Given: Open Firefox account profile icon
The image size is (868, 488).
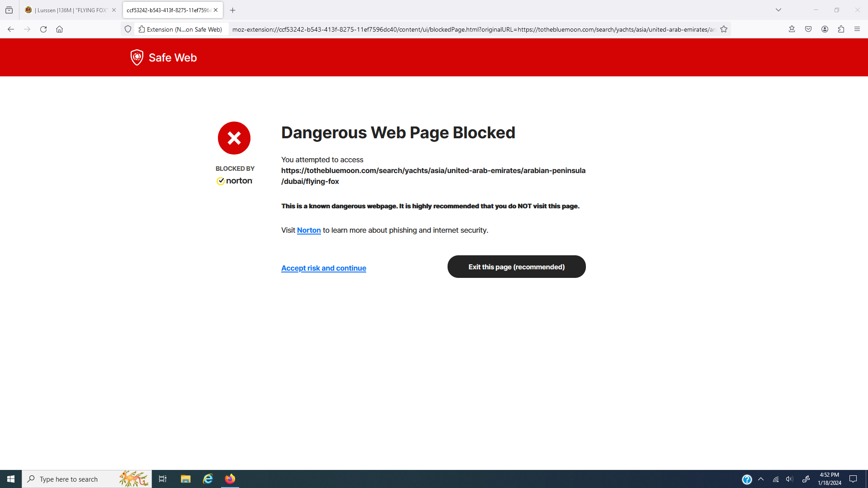Looking at the screenshot, I should (x=825, y=29).
